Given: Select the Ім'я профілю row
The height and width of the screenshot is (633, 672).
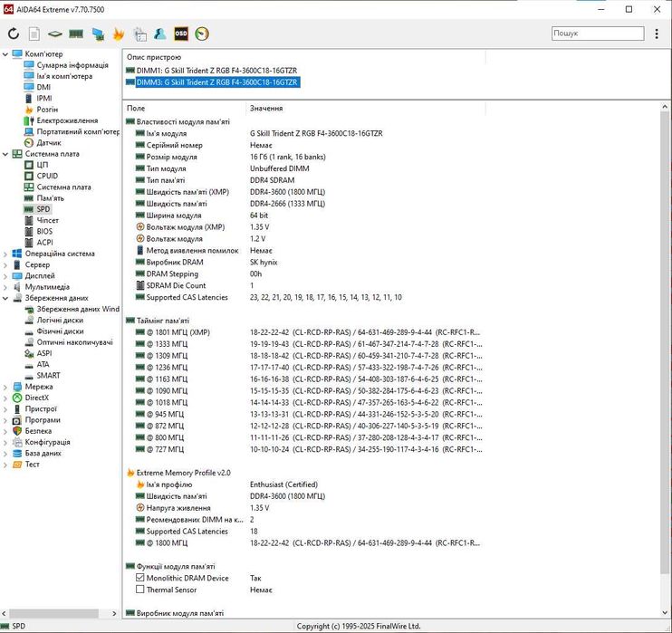Looking at the screenshot, I should click(304, 484).
